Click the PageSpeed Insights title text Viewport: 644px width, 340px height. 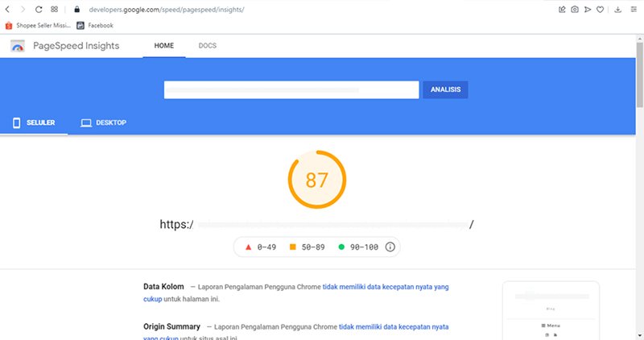tap(76, 46)
